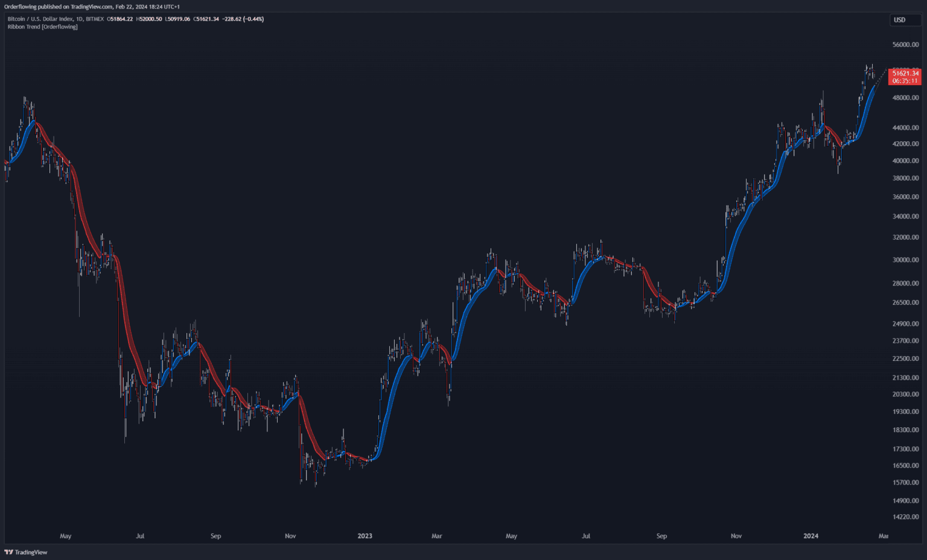Click the 15700.00 price axis label
Screen dimensions: 927x560
tap(905, 482)
